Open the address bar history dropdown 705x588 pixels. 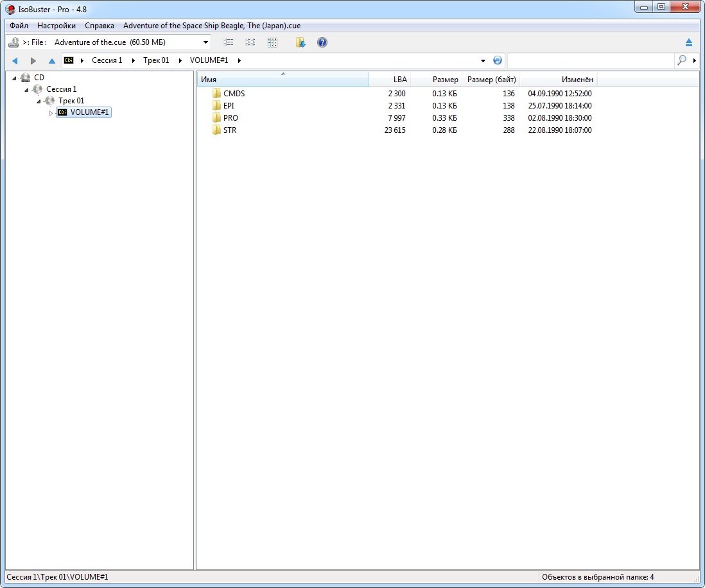click(483, 60)
